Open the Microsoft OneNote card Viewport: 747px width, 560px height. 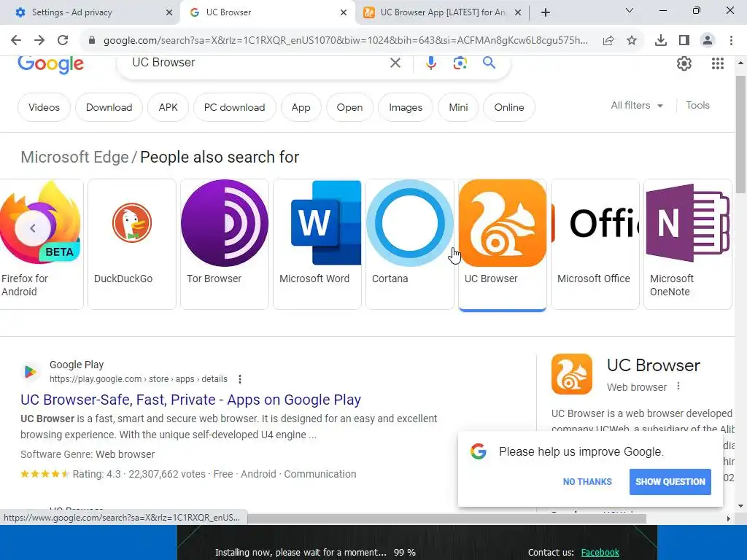[x=687, y=244]
